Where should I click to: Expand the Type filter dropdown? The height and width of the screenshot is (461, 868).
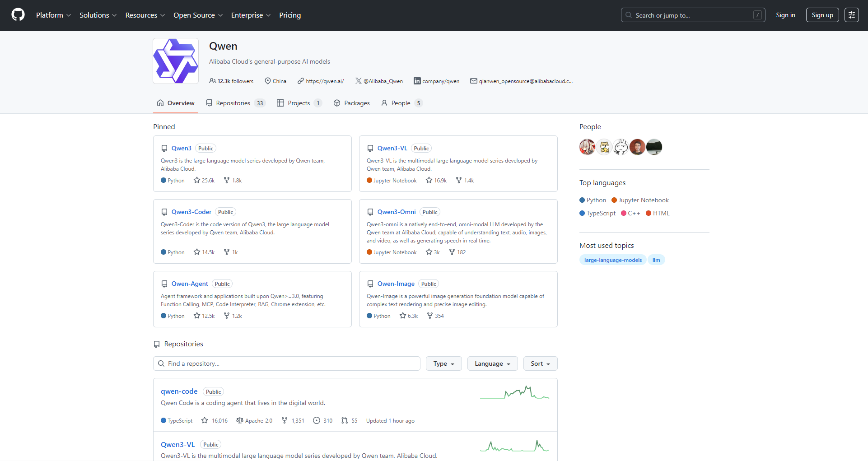(x=443, y=363)
